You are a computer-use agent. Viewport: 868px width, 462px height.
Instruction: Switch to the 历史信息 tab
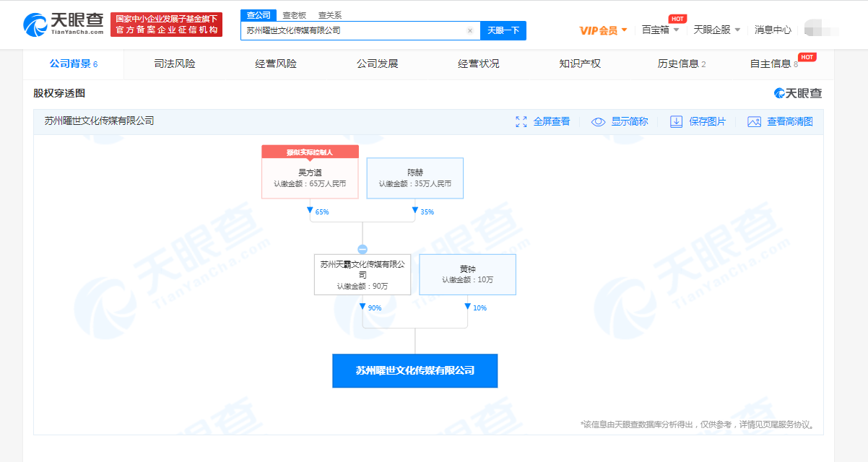[x=682, y=64]
